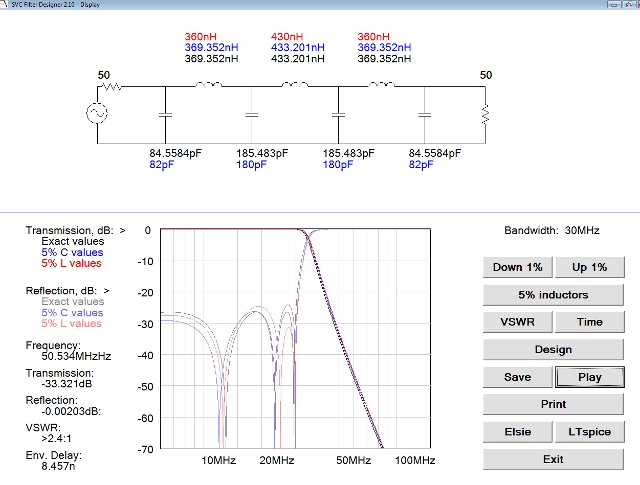The height and width of the screenshot is (485, 640).
Task: Click the 50MHz mark on frequency axis
Action: [353, 460]
